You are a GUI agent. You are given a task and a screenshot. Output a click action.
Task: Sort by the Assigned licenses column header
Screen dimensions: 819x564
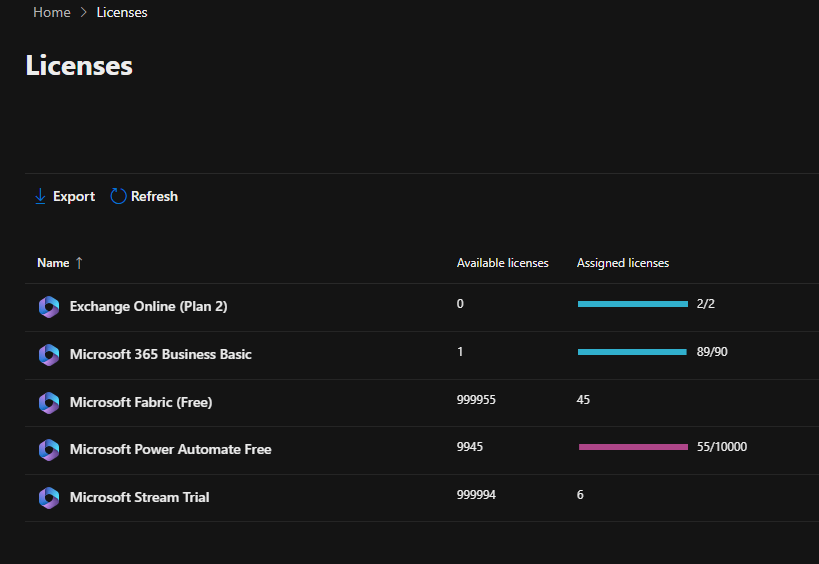coord(623,263)
